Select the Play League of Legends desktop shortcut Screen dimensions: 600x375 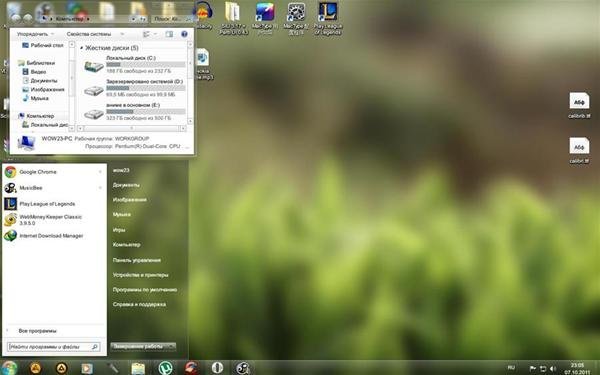coord(328,18)
